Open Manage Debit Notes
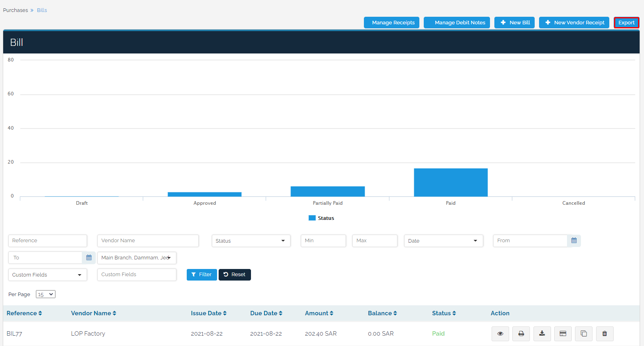The width and height of the screenshot is (644, 346). click(457, 23)
